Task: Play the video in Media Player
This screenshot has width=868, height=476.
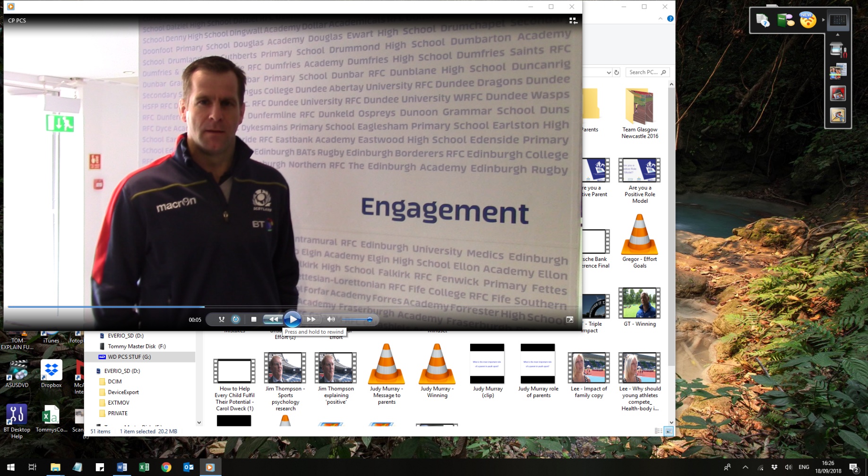Action: (x=292, y=320)
